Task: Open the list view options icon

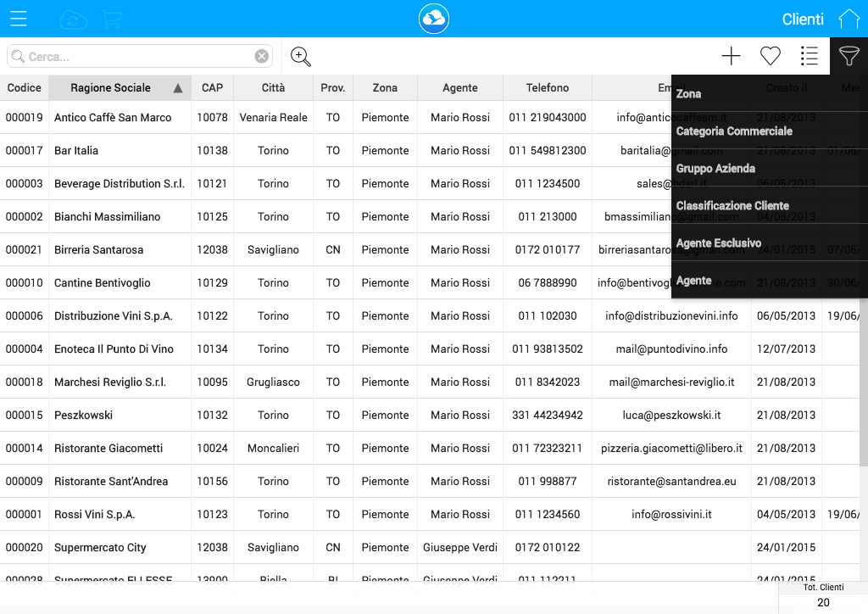Action: click(x=809, y=56)
